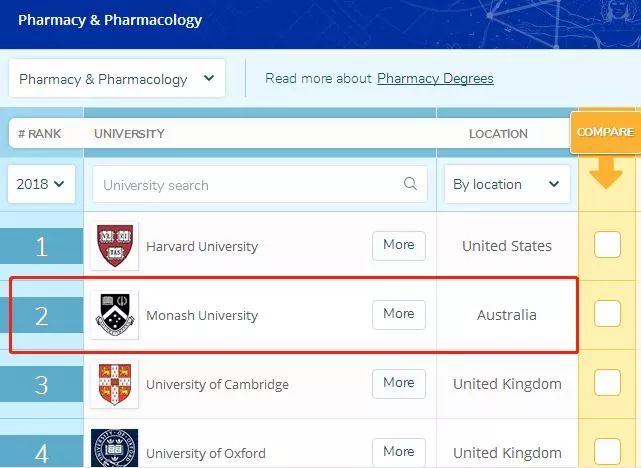The height and width of the screenshot is (468, 641).
Task: Click the chevron in the subject selector
Action: pyautogui.click(x=209, y=78)
